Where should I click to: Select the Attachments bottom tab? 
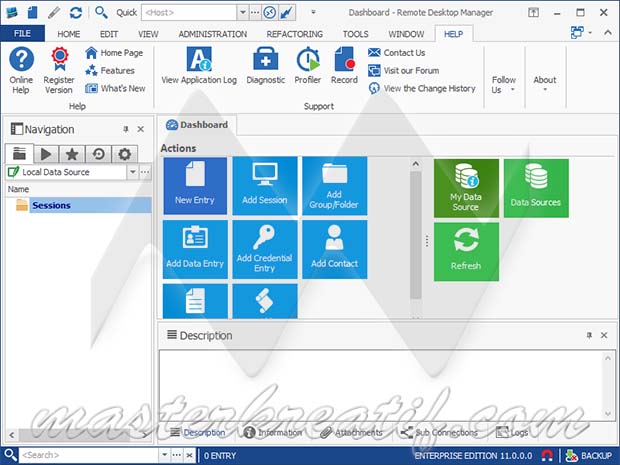(x=351, y=433)
